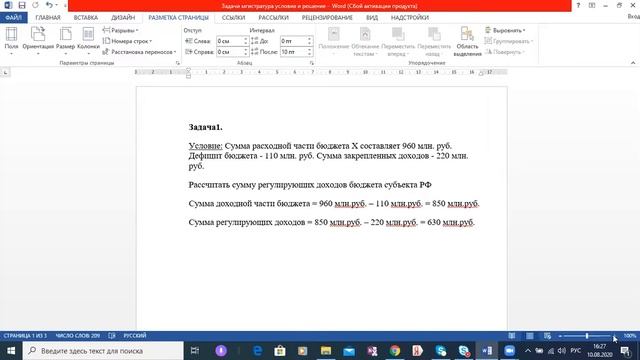The height and width of the screenshot is (360, 640).
Task: Click the Задача1. heading text
Action: pos(205,127)
